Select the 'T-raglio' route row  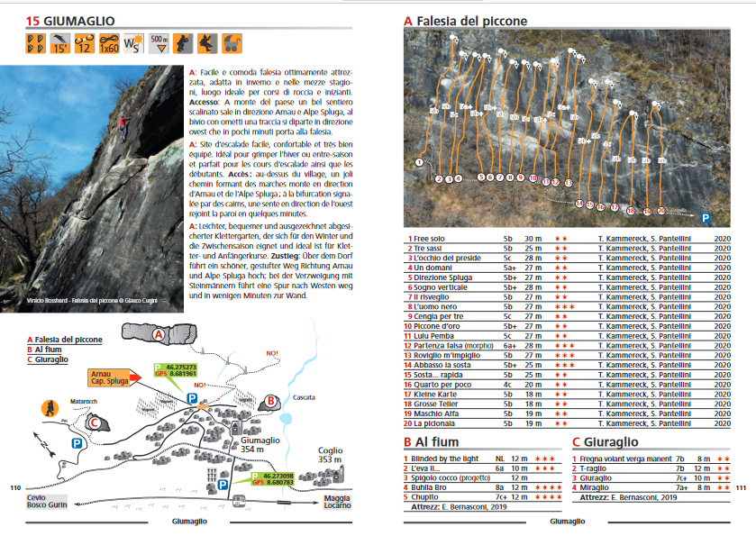point(651,468)
